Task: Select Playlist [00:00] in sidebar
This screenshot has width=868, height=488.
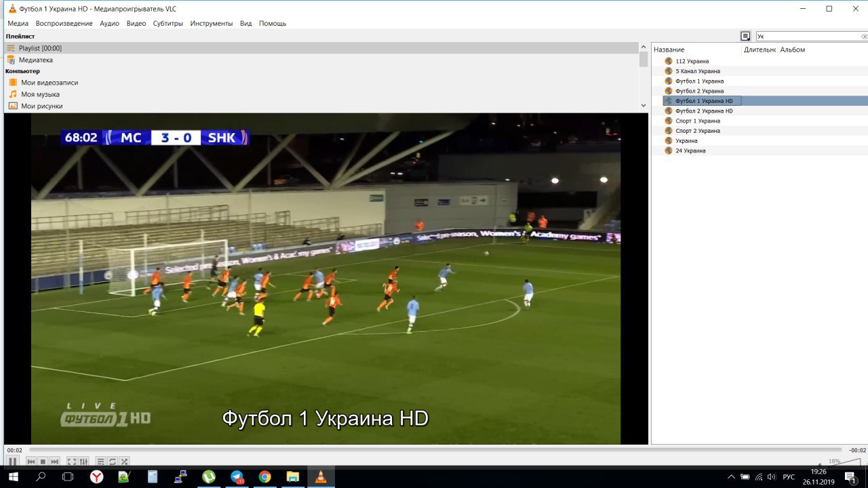Action: pyautogui.click(x=321, y=48)
